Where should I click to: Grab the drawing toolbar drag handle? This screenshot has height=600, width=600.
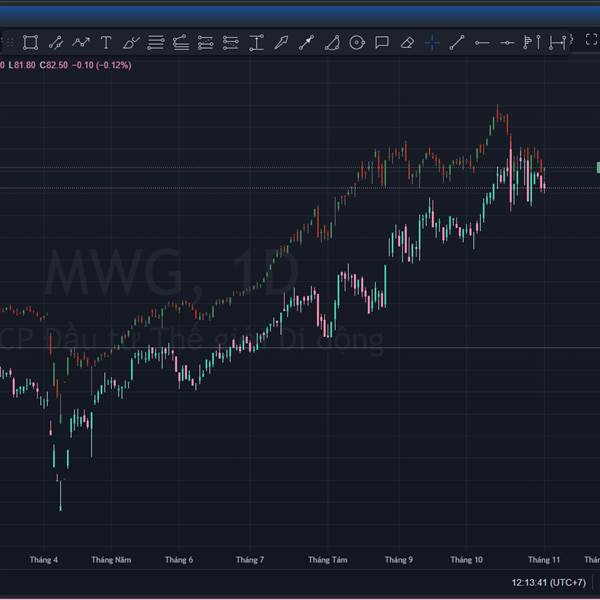(x=8, y=42)
